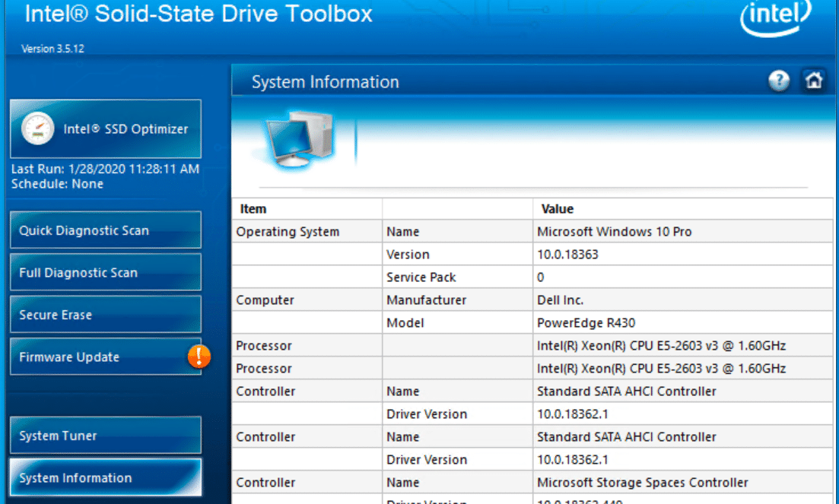Go to the home screen via house icon

814,81
